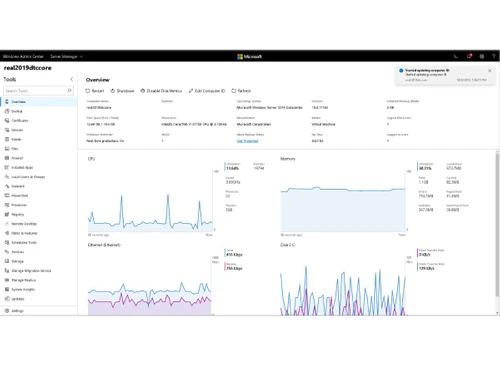This screenshot has width=500, height=375.
Task: Click the help question mark icon
Action: 494,56
